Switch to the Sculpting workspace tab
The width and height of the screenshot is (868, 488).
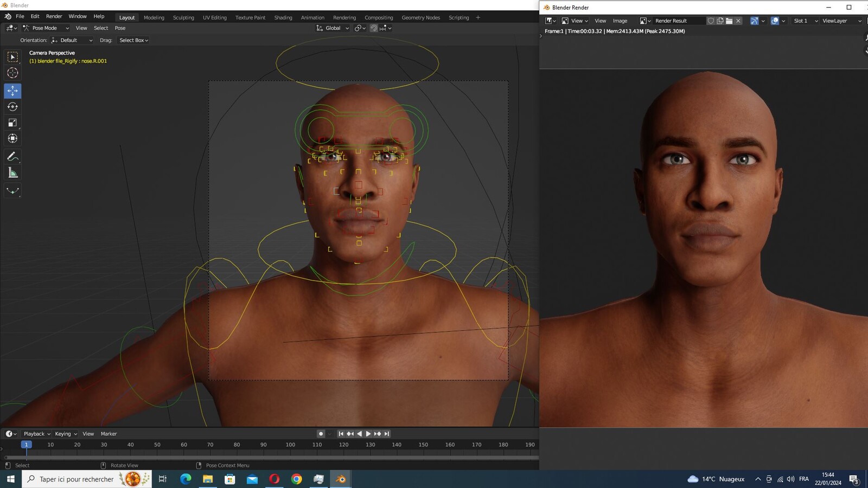[183, 17]
